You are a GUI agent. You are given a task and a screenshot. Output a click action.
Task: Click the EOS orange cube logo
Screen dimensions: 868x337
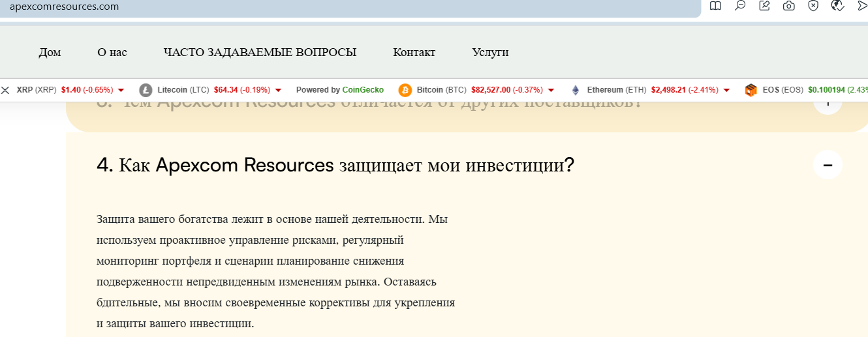point(751,90)
